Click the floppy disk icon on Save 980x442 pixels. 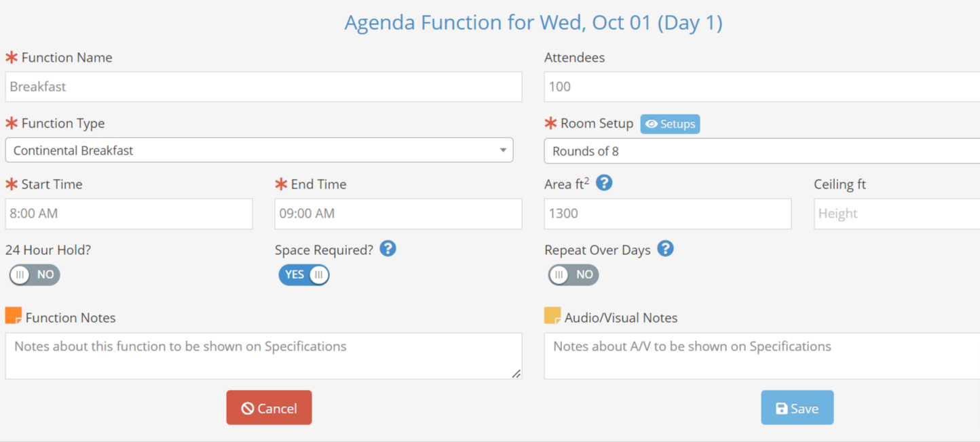point(782,408)
